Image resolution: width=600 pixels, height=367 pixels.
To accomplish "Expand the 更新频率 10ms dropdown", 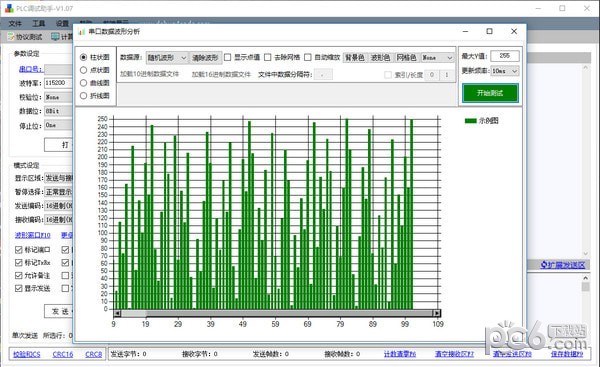I will point(505,71).
